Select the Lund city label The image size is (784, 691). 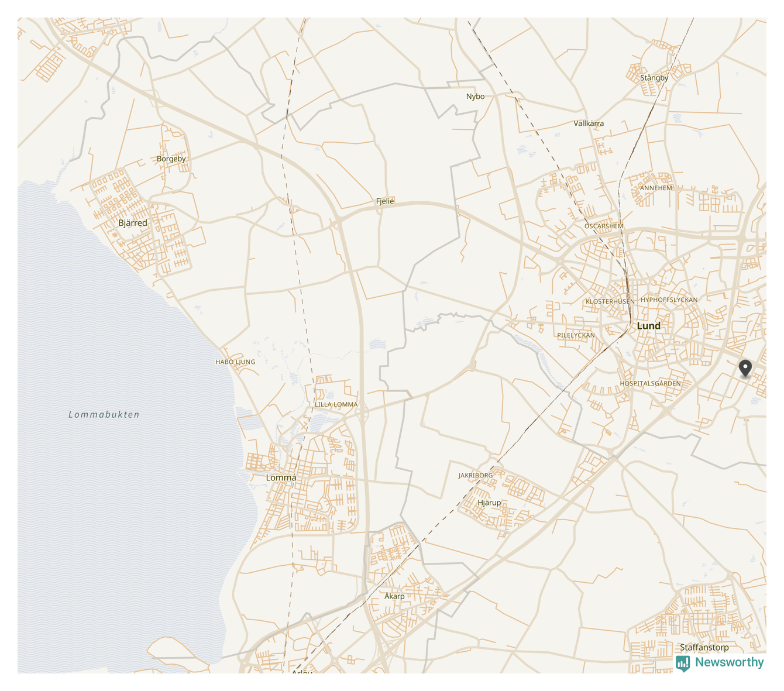[648, 326]
